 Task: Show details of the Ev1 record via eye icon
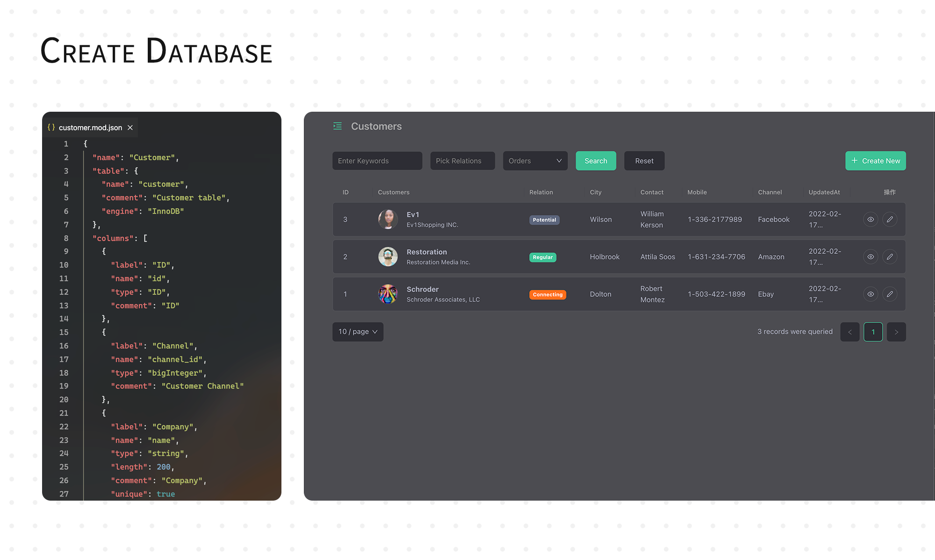(870, 219)
